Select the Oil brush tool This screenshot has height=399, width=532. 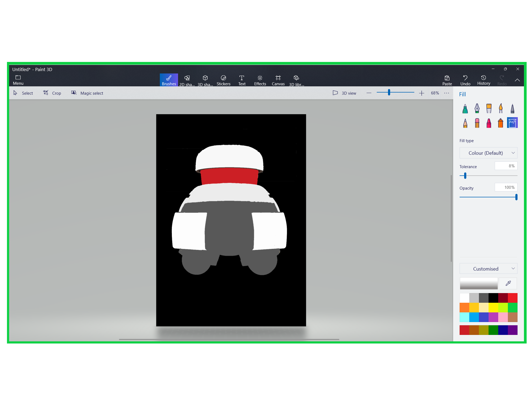(x=489, y=109)
